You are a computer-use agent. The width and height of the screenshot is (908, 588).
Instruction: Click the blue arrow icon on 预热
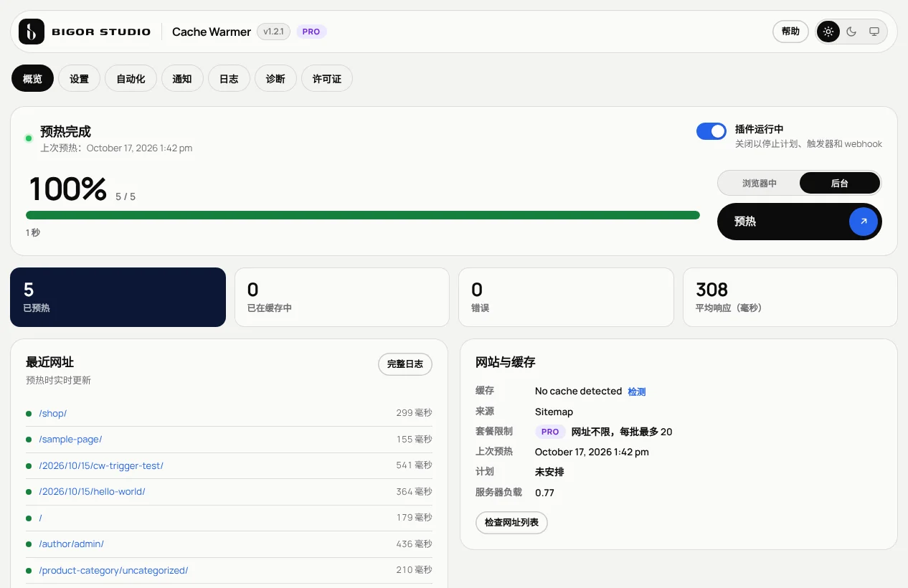click(x=864, y=222)
